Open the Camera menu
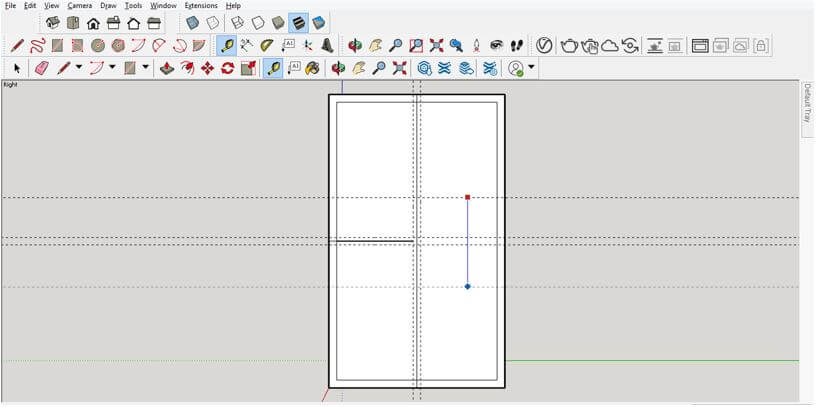The width and height of the screenshot is (816, 407). [80, 6]
